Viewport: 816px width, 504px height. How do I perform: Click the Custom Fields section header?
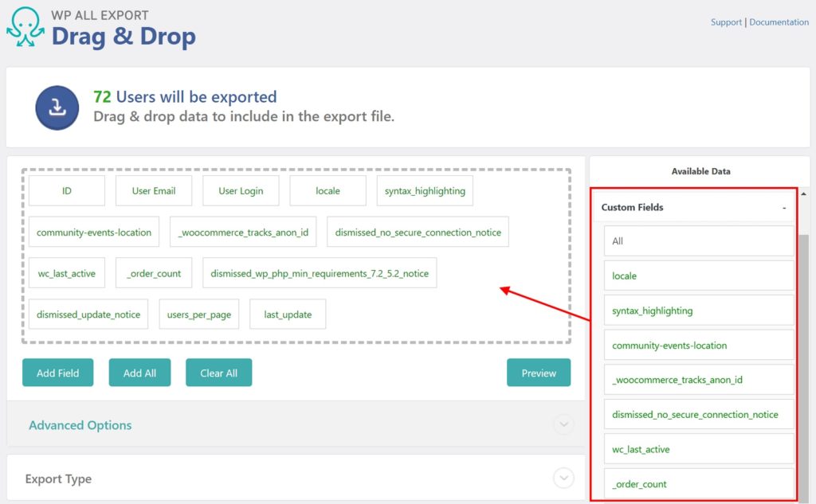[632, 207]
